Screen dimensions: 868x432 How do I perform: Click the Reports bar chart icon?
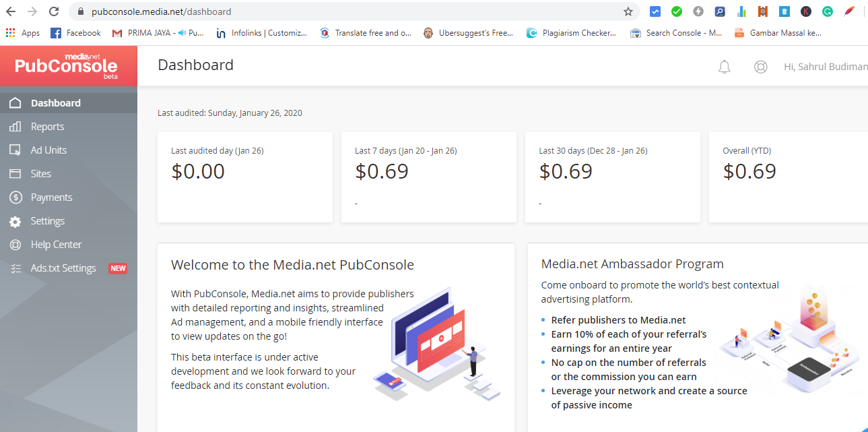click(15, 127)
